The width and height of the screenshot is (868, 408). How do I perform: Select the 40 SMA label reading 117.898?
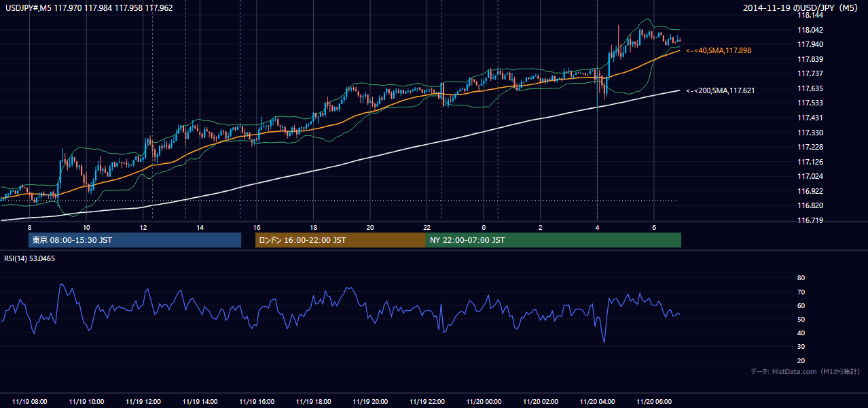pos(719,50)
